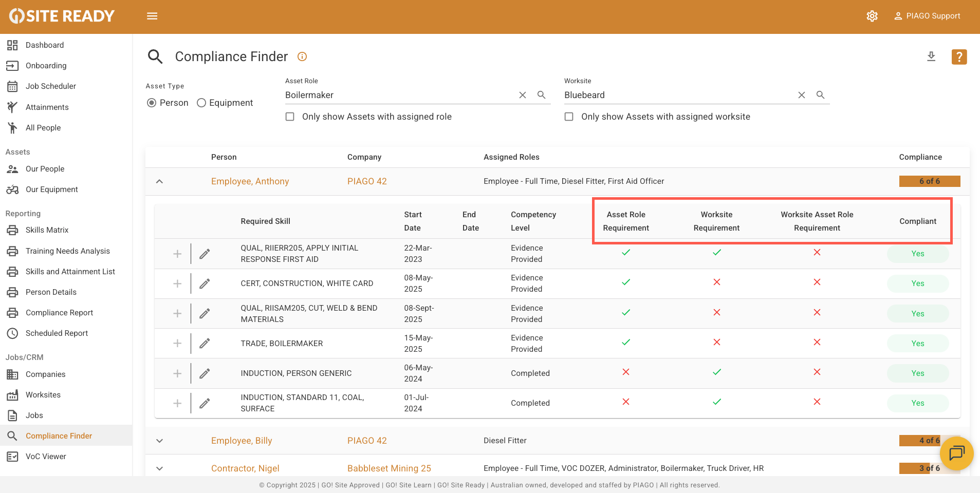Open Skills Matrix in the sidebar

[x=47, y=230]
